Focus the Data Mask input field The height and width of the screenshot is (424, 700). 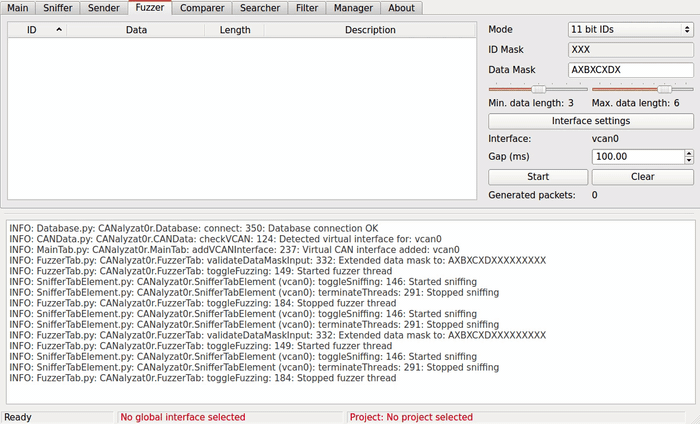tap(631, 70)
